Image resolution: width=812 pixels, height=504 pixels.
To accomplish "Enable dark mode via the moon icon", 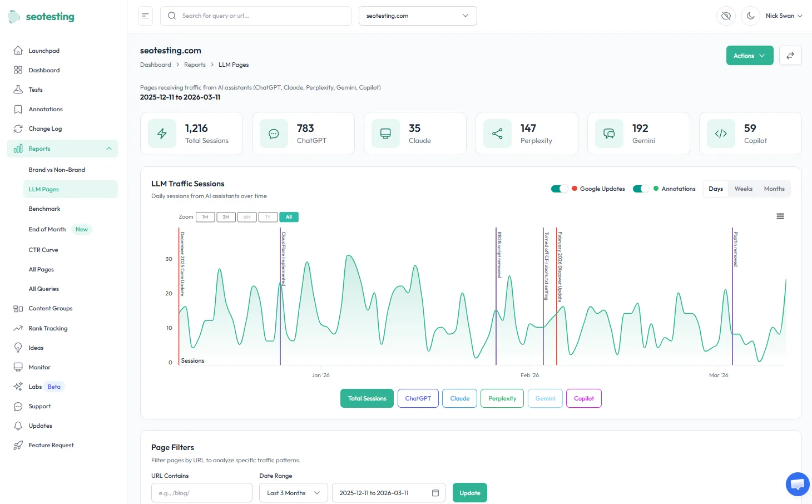I will tap(750, 16).
